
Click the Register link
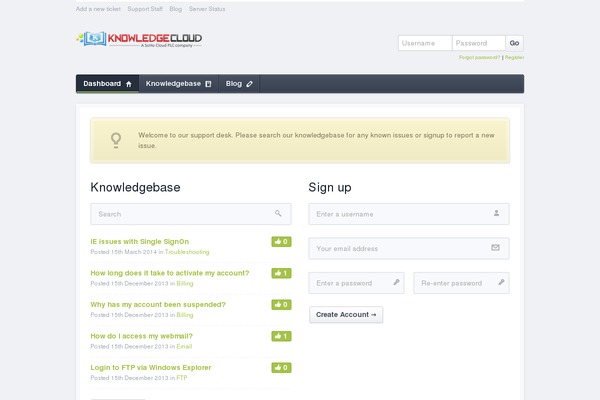(514, 57)
